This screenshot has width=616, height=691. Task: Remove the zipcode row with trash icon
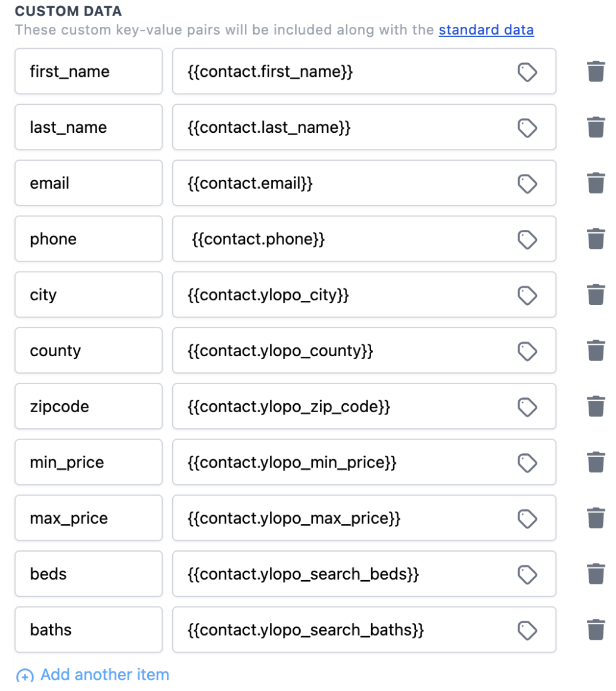click(596, 407)
